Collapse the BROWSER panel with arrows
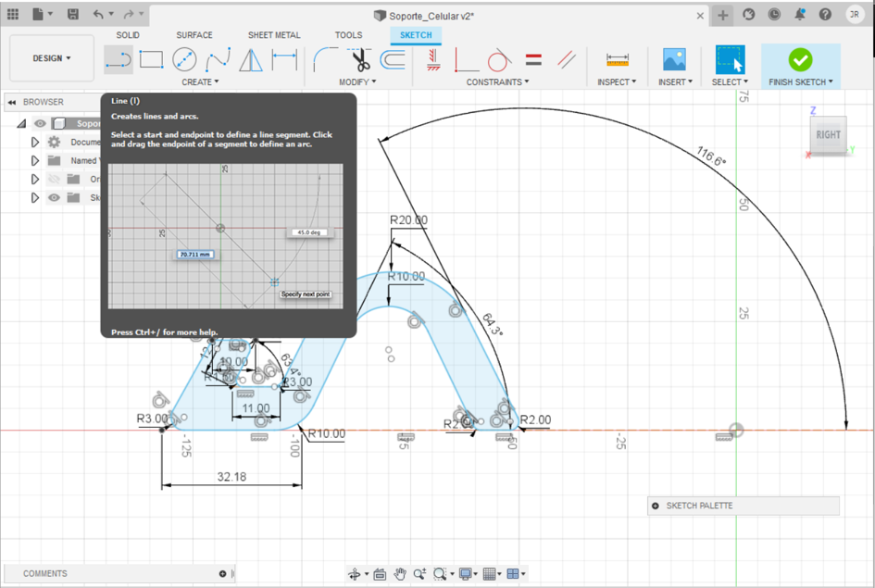875x588 pixels. pyautogui.click(x=12, y=103)
